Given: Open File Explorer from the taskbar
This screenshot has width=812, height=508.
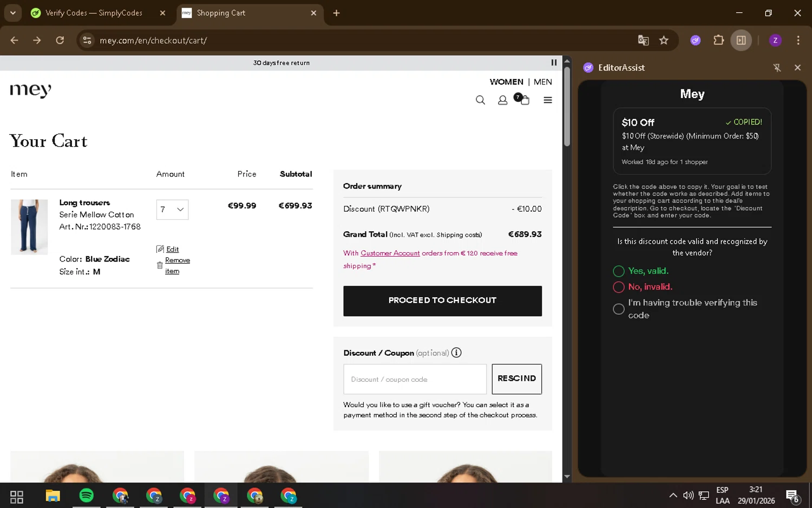Looking at the screenshot, I should [x=53, y=496].
